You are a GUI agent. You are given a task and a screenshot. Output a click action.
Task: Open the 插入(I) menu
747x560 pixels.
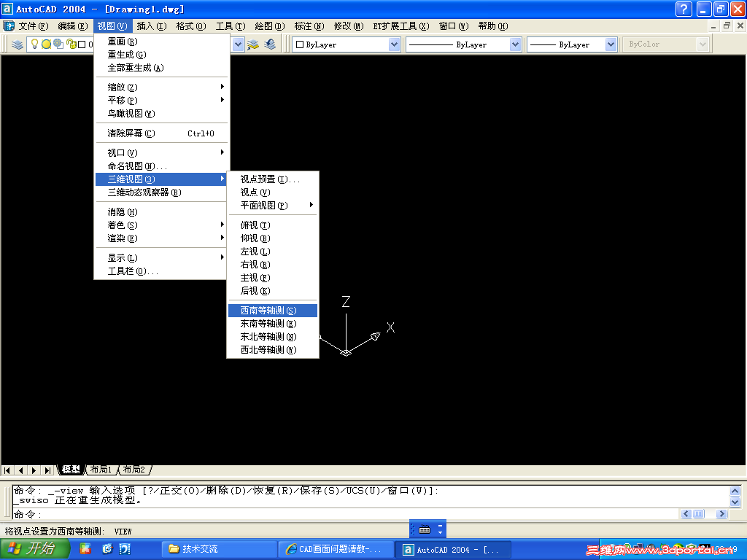pyautogui.click(x=152, y=26)
